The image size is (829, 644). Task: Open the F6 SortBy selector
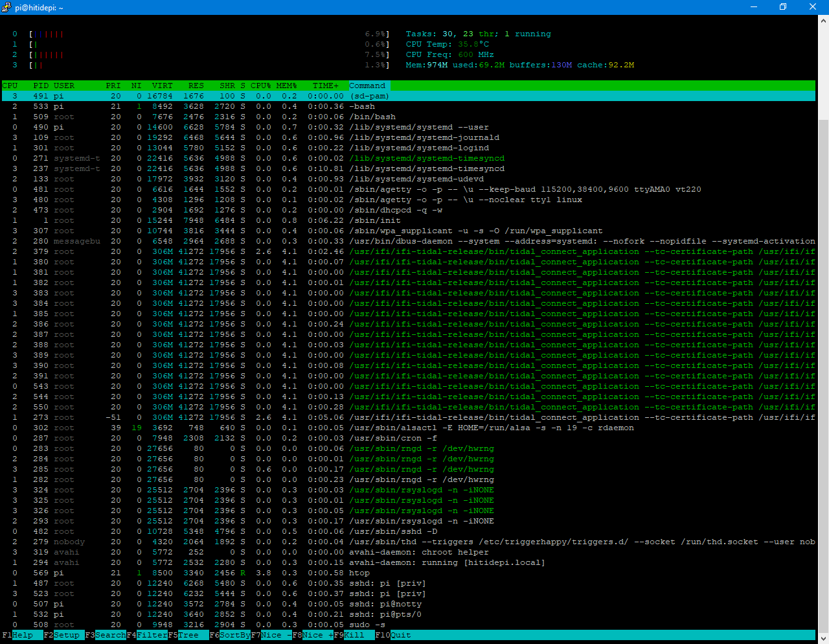(x=230, y=635)
